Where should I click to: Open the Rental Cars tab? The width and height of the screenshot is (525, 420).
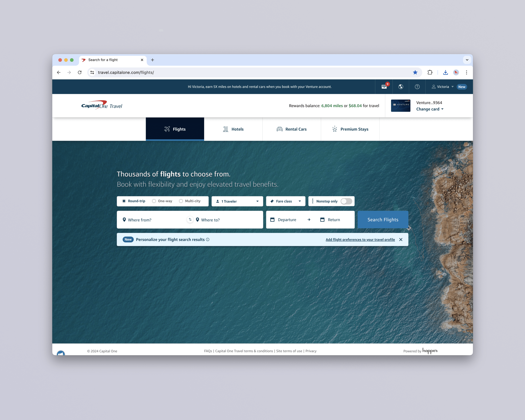point(292,129)
